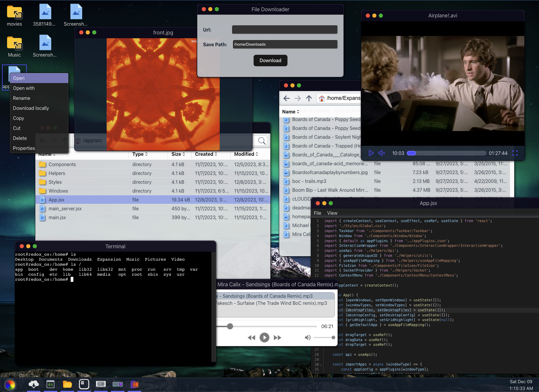Toggle fullscreen on the Airplane!.avi player
The height and width of the screenshot is (392, 539).
[x=515, y=153]
